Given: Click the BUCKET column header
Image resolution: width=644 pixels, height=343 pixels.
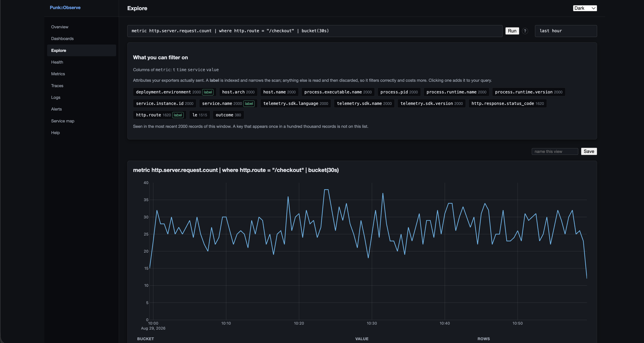Looking at the screenshot, I should 145,339.
